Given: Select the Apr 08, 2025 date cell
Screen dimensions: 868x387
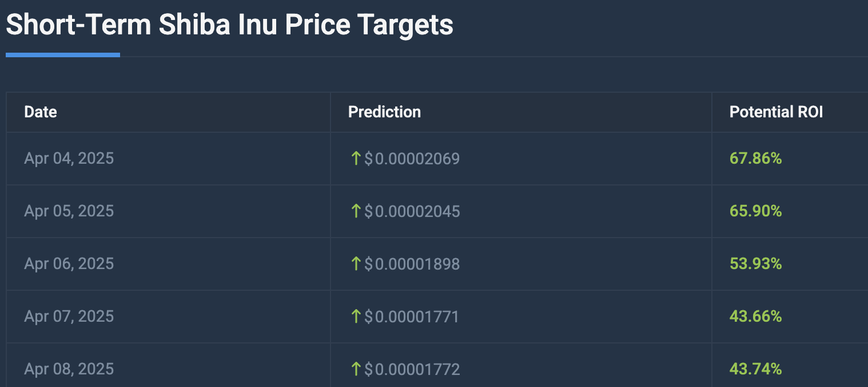Looking at the screenshot, I should coord(69,369).
